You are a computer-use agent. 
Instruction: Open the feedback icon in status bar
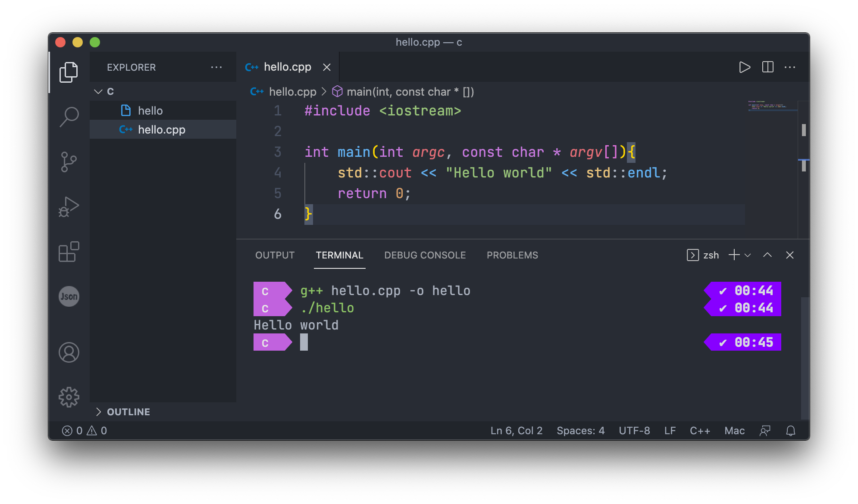point(765,431)
